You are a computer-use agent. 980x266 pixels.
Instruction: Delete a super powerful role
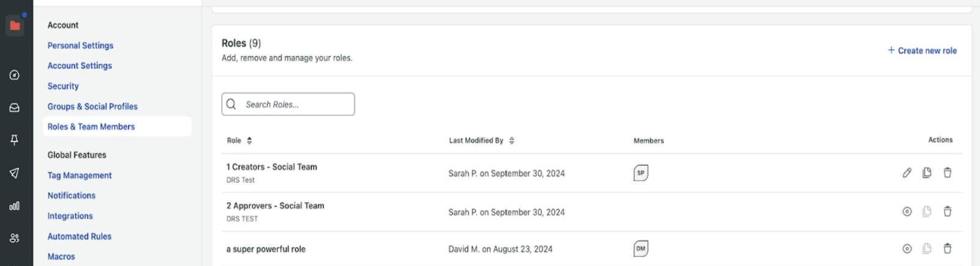(x=947, y=249)
